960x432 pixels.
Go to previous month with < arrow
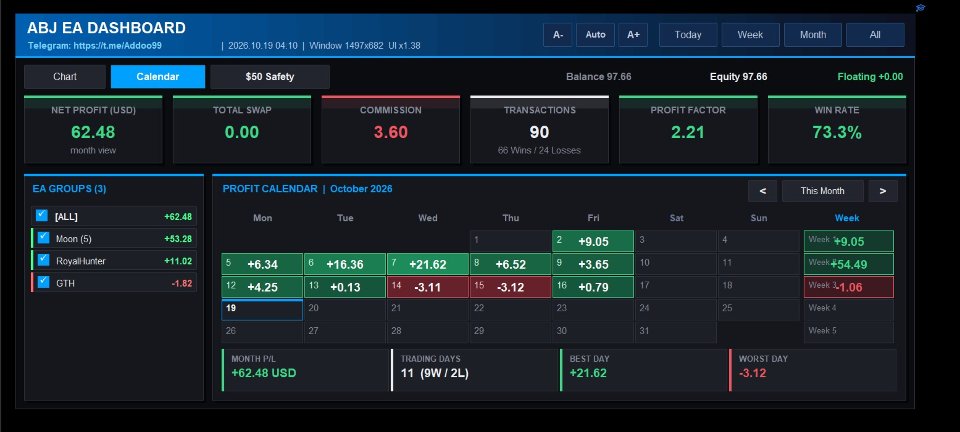click(x=762, y=191)
